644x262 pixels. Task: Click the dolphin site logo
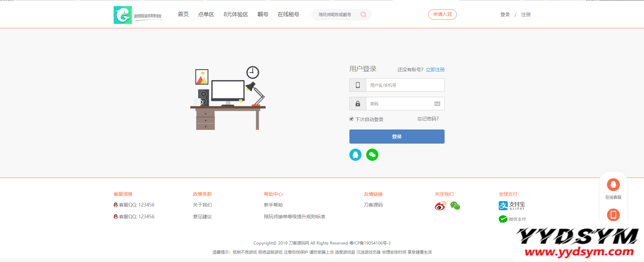coord(123,15)
